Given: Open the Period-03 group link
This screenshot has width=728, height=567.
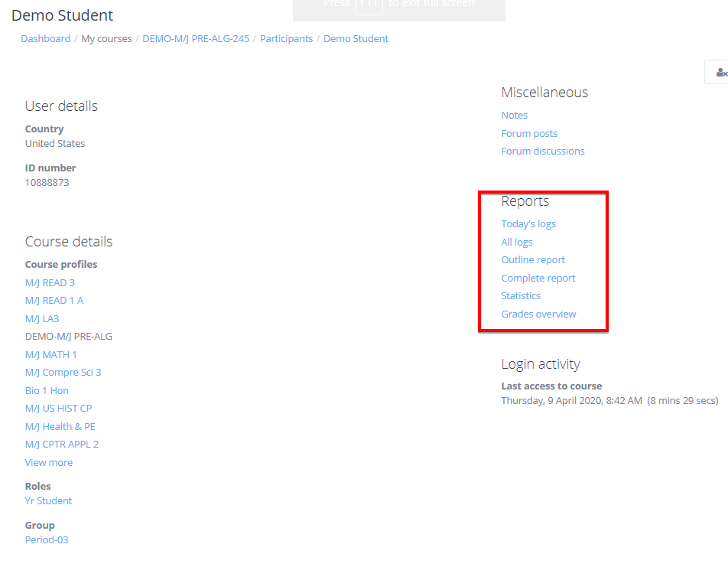Looking at the screenshot, I should tap(47, 540).
